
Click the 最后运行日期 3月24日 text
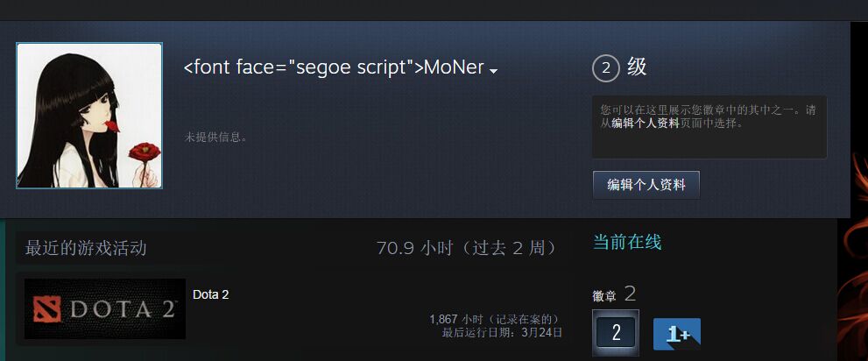[502, 333]
